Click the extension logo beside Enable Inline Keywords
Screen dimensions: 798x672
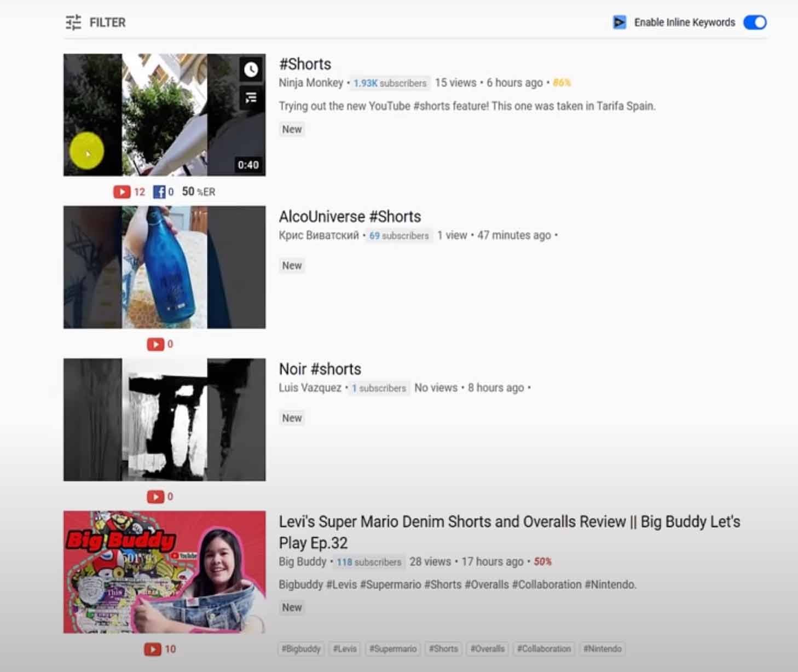point(619,22)
